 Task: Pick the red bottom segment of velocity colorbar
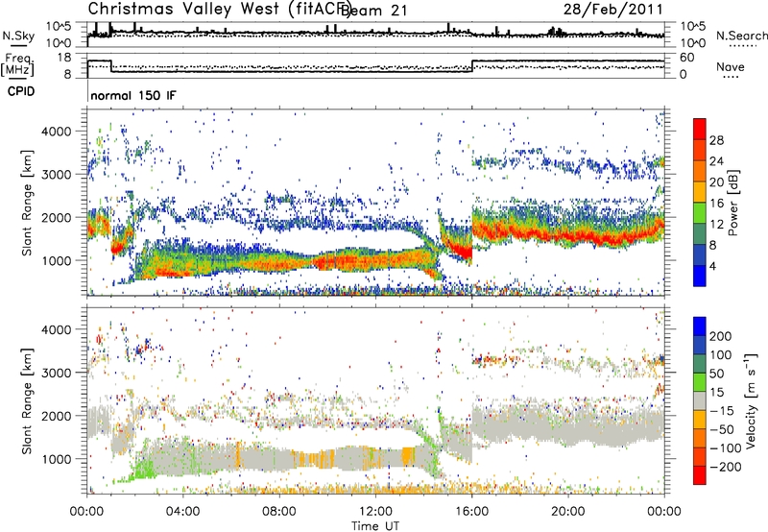click(700, 475)
